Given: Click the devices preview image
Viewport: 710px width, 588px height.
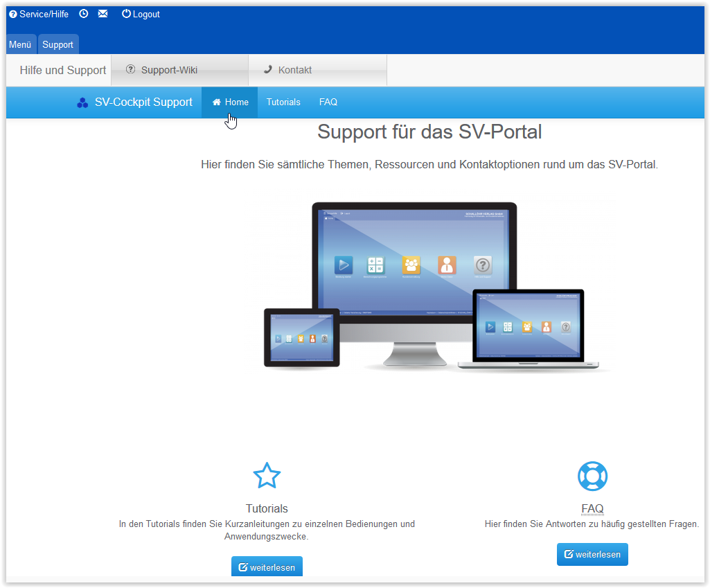Looking at the screenshot, I should (x=429, y=287).
